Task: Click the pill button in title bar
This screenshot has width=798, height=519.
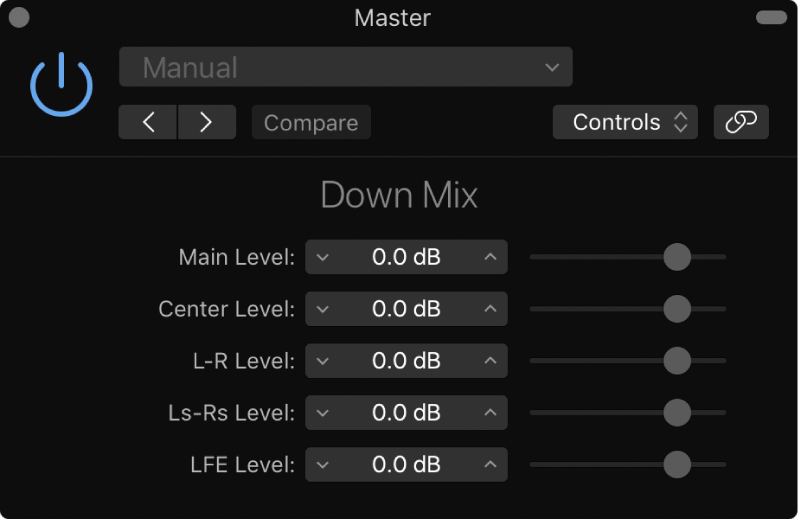Action: (x=771, y=17)
